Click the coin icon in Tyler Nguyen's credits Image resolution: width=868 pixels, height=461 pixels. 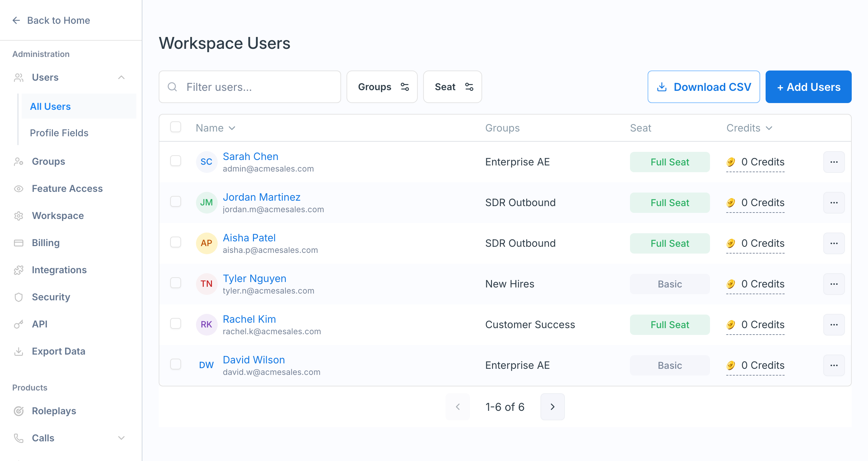point(731,284)
